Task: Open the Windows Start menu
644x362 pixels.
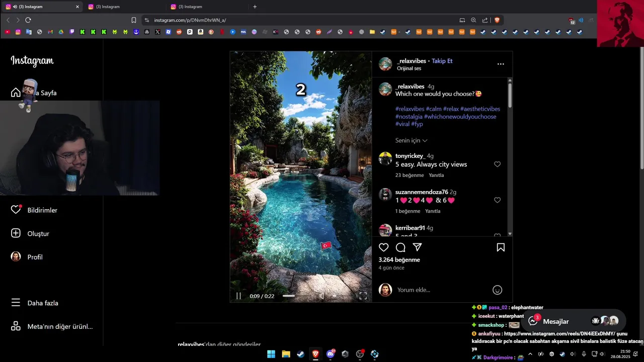Action: (x=271, y=354)
